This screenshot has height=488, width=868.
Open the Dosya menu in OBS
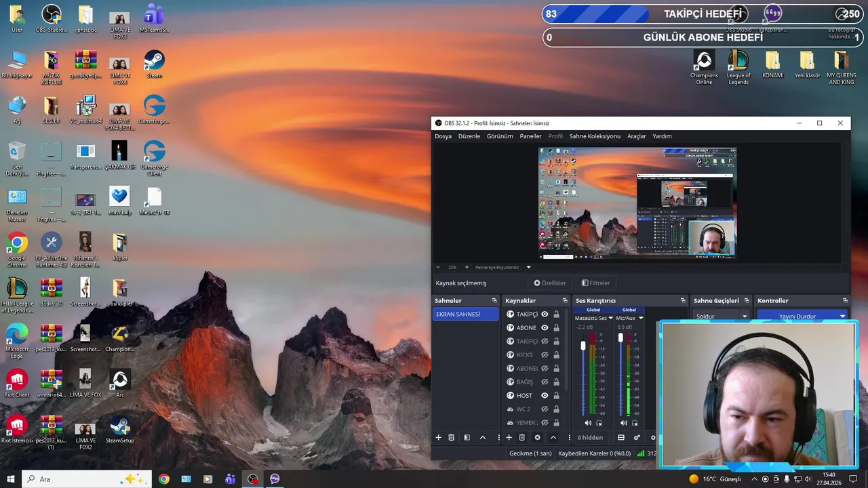click(x=443, y=136)
